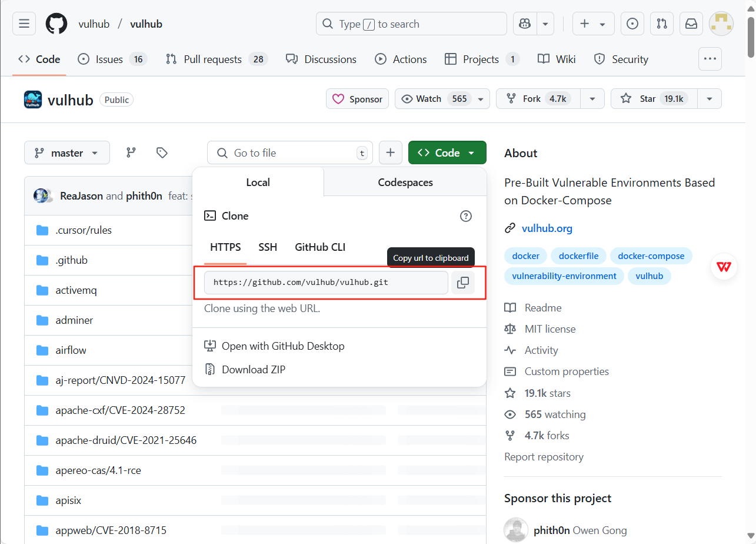Open the Actions tab
This screenshot has height=544, width=756.
pos(401,59)
